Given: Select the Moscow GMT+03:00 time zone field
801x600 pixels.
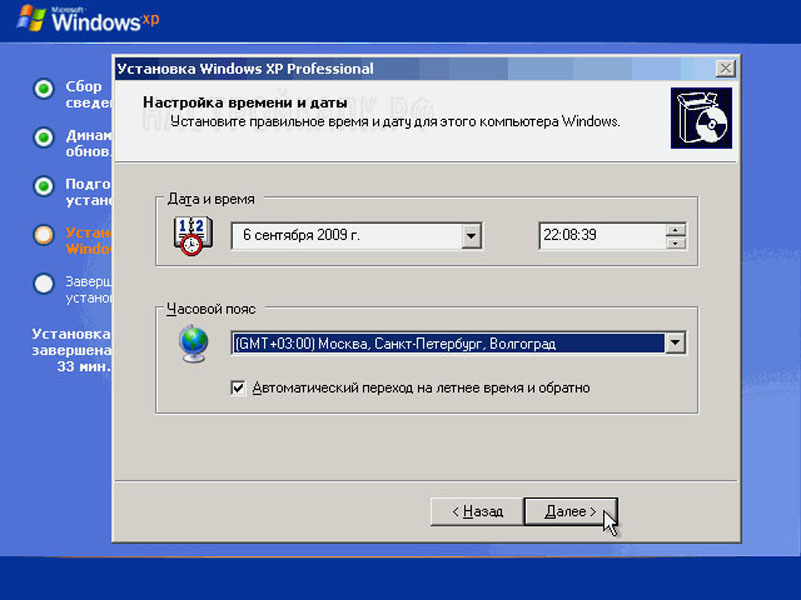Looking at the screenshot, I should click(447, 343).
